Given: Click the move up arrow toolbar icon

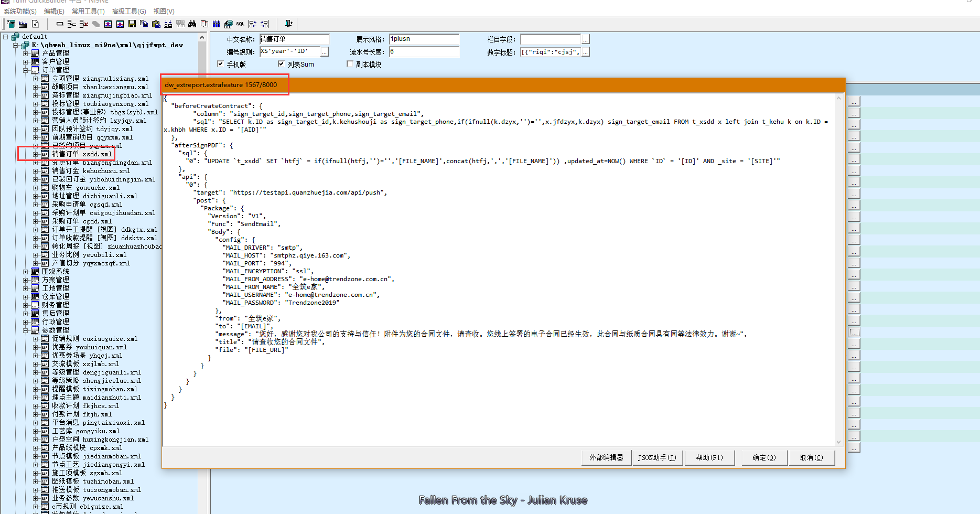Looking at the screenshot, I should (x=108, y=24).
